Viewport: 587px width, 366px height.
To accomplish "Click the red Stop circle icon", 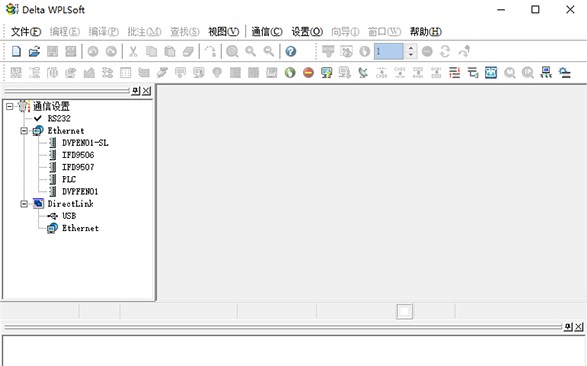I will point(308,72).
